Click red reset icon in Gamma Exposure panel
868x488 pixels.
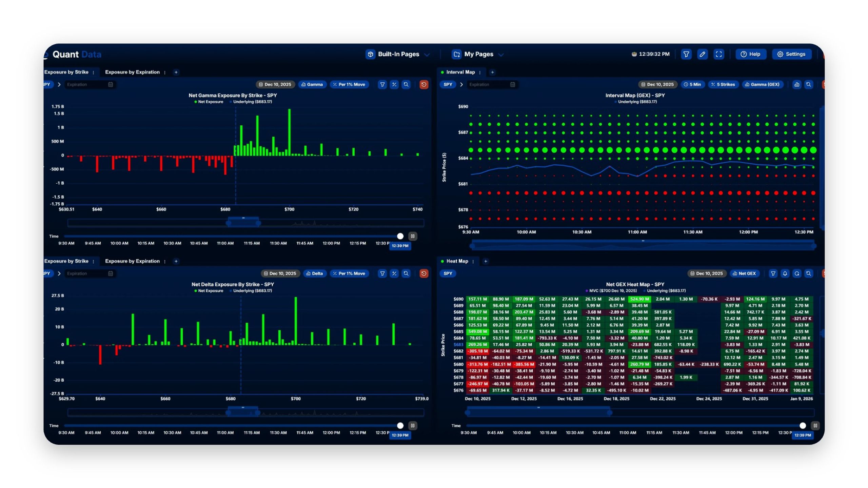[x=424, y=84]
